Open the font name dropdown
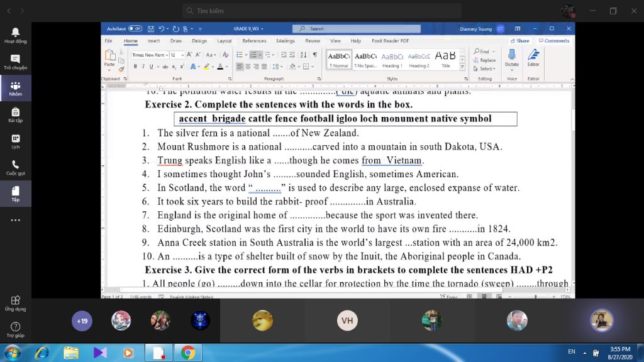This screenshot has width=644, height=362. pyautogui.click(x=167, y=55)
